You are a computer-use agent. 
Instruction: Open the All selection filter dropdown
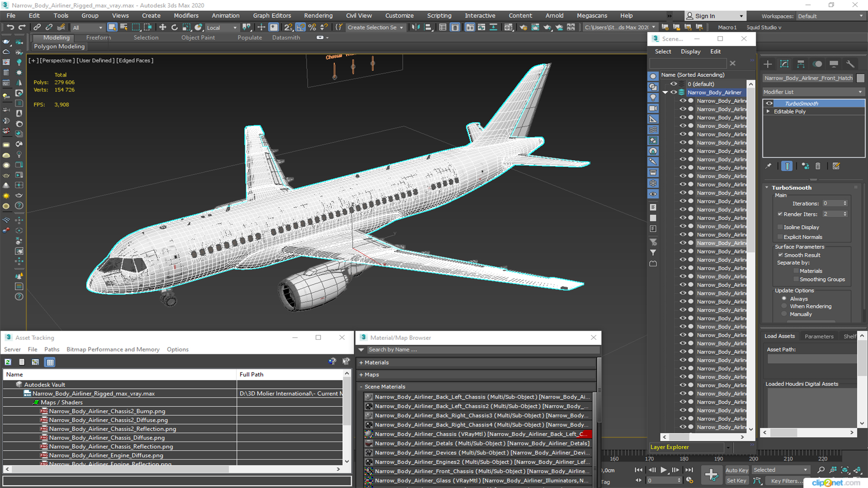[88, 28]
